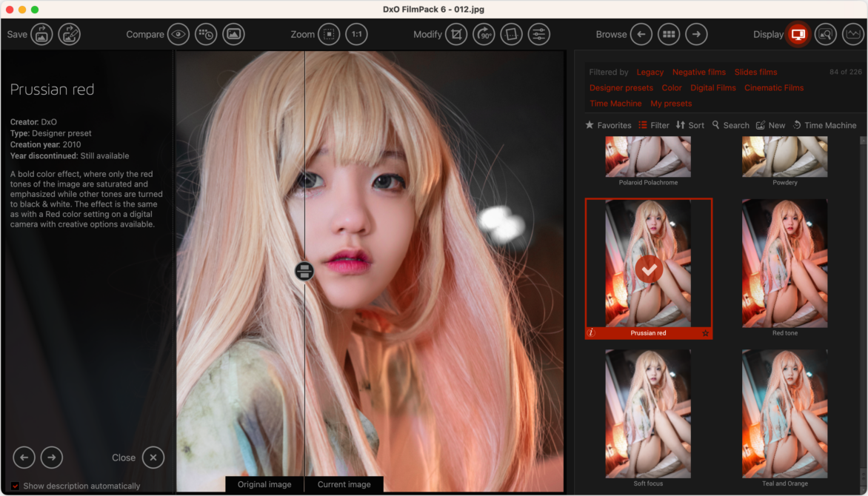Screen dimensions: 868x496
Task: Remove the Cinematic Films filter
Action: [x=774, y=87]
